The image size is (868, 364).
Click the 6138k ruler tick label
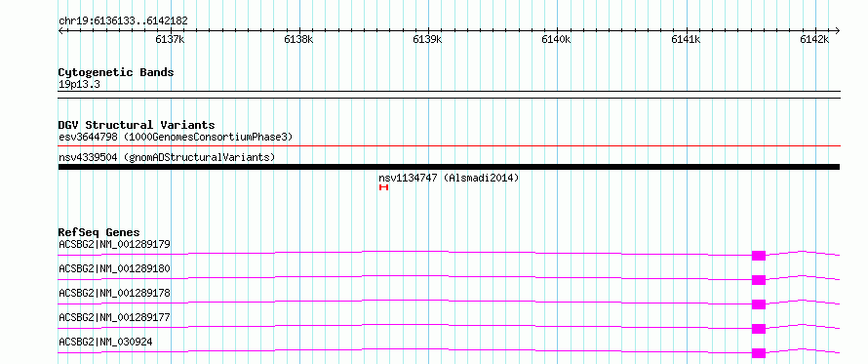(299, 39)
